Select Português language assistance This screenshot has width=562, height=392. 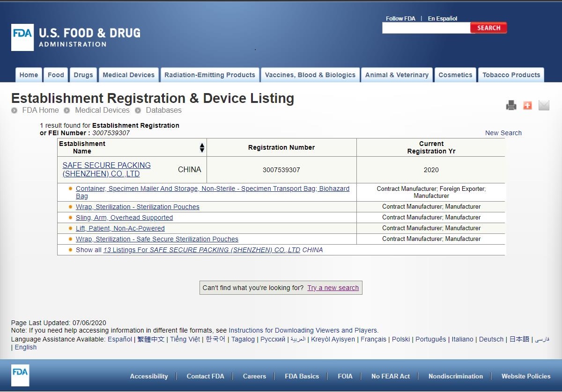pos(431,339)
